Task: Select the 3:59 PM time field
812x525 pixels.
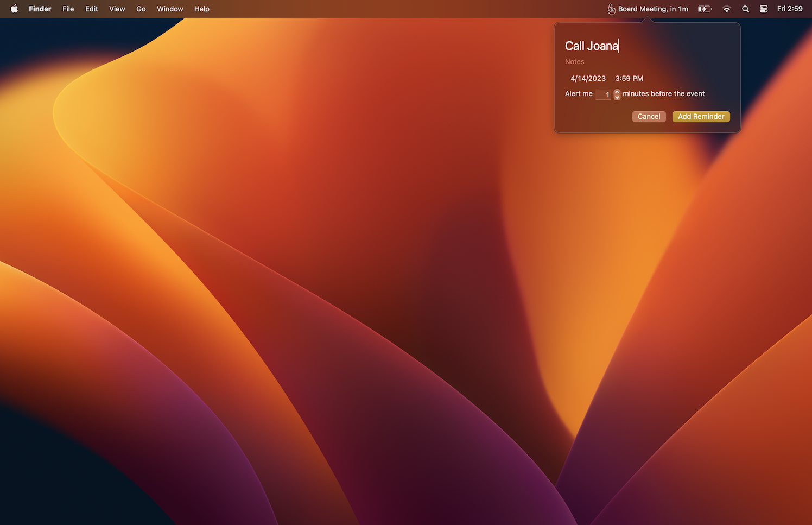Action: pos(629,79)
